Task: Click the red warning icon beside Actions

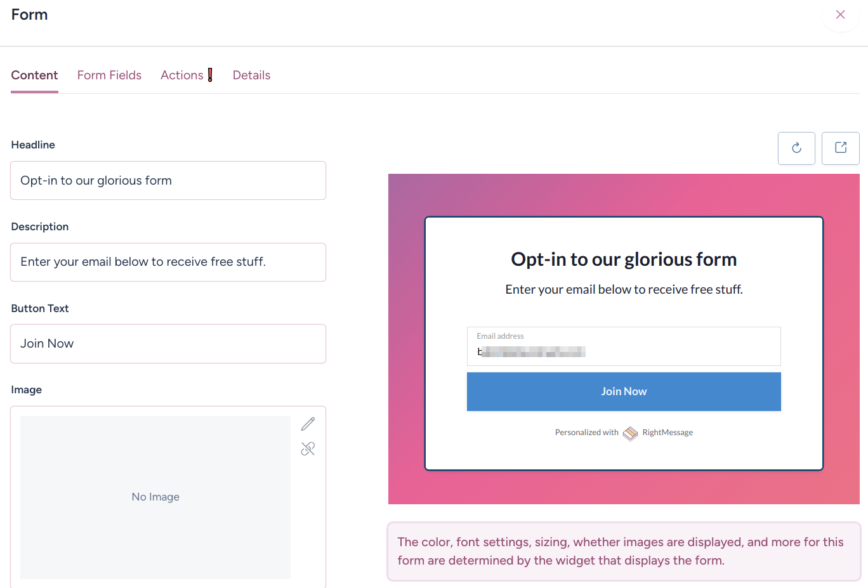Action: click(x=210, y=75)
